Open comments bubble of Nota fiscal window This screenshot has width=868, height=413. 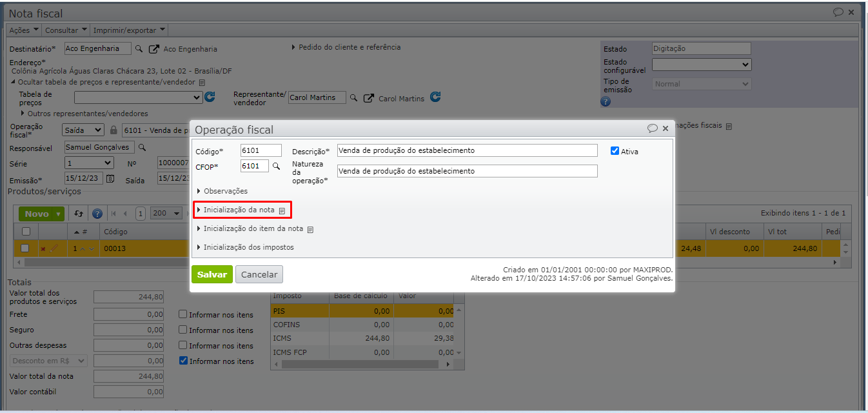tap(838, 12)
